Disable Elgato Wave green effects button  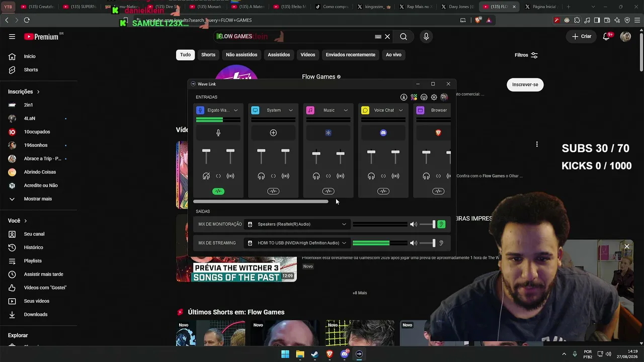218,191
